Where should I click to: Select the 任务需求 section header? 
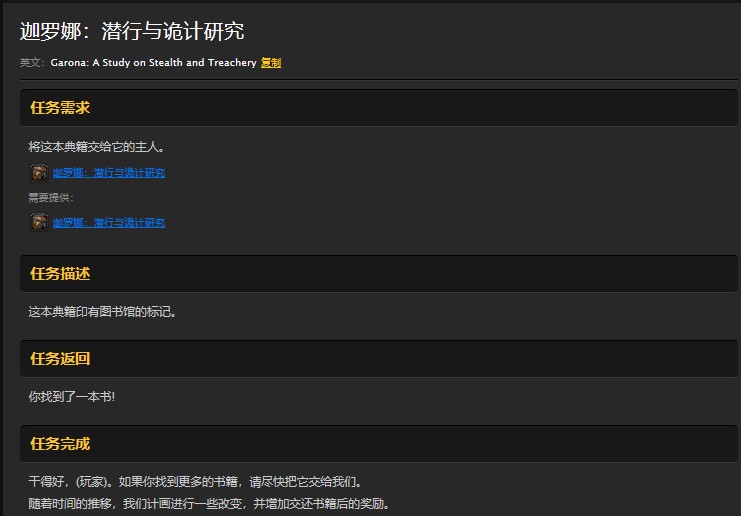point(60,108)
